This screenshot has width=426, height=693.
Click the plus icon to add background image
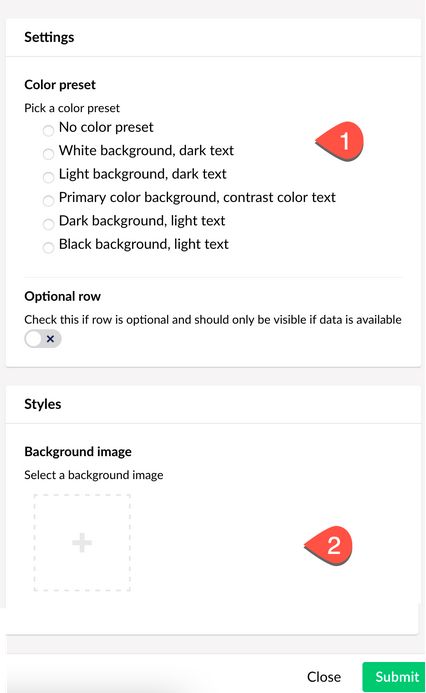coord(82,543)
